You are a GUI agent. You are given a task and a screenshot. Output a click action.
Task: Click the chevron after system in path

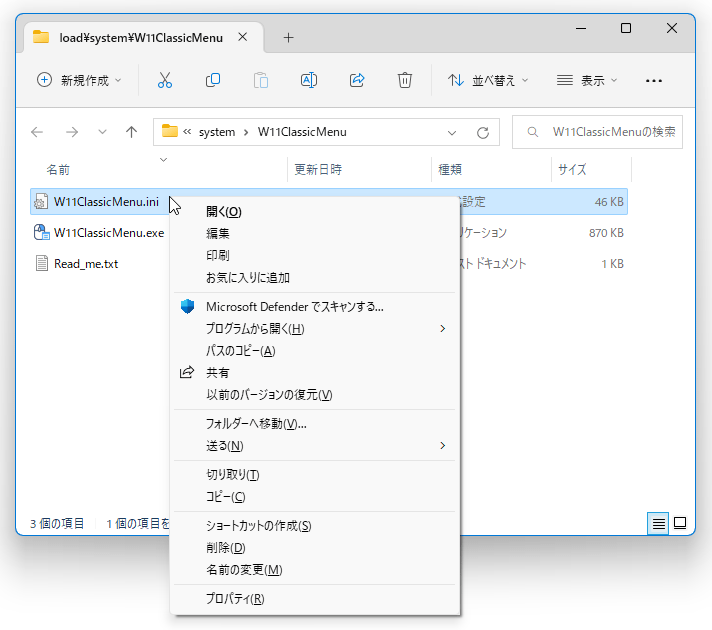tap(246, 132)
